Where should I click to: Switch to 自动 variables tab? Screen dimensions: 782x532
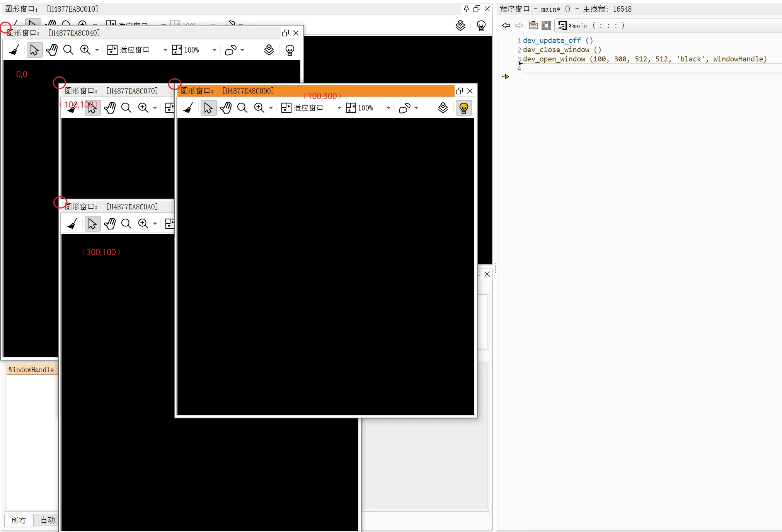point(48,520)
